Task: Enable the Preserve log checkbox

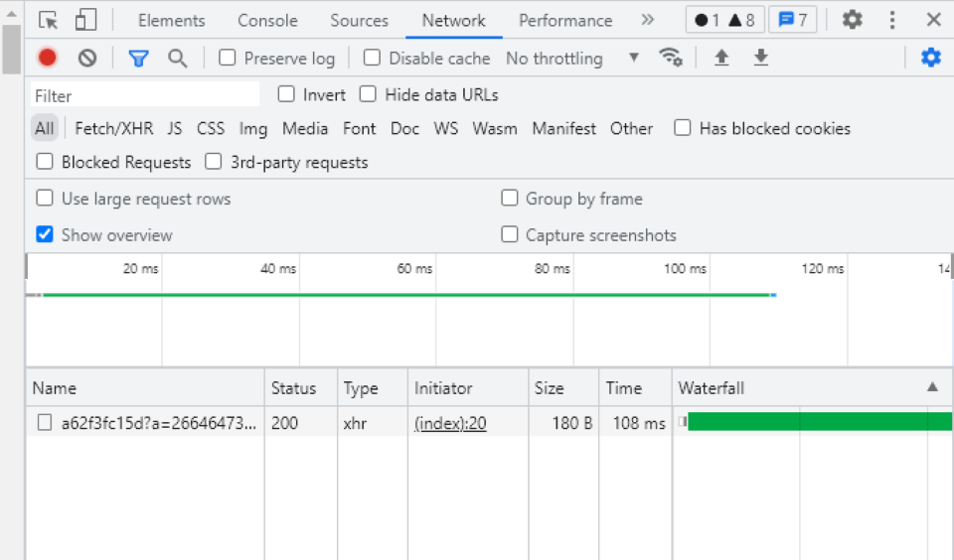Action: tap(228, 58)
